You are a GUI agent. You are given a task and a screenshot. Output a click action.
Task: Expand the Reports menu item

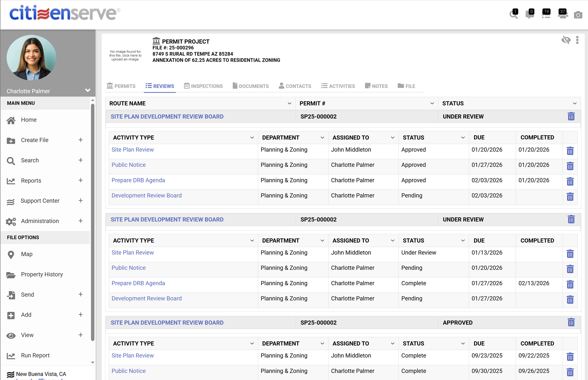point(80,180)
